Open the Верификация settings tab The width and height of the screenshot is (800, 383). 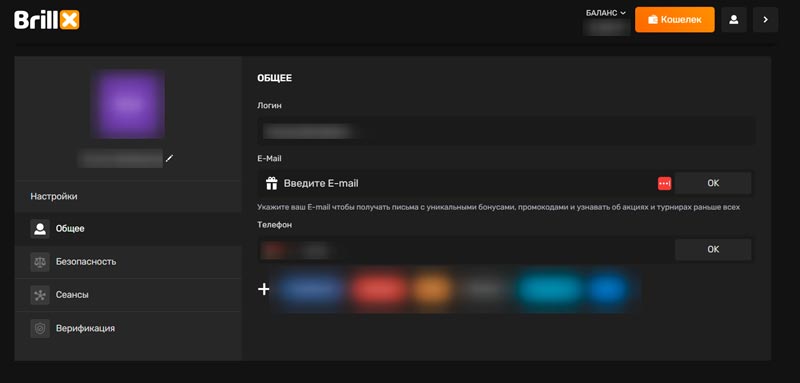click(x=128, y=328)
